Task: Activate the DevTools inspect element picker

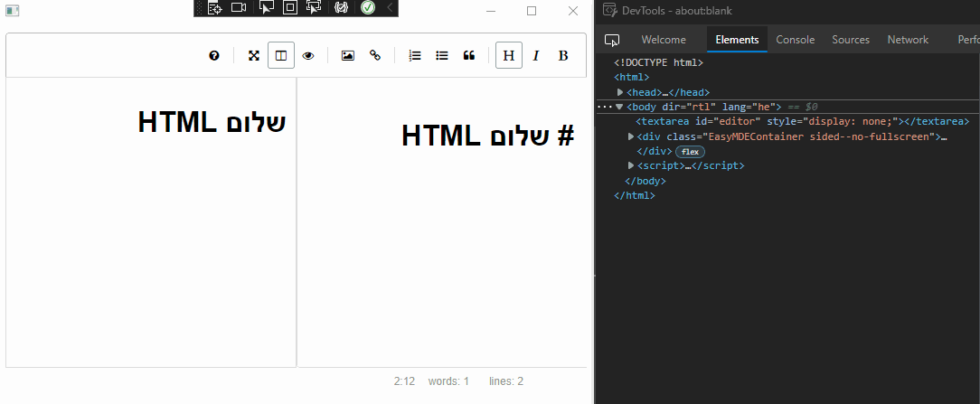Action: click(612, 40)
